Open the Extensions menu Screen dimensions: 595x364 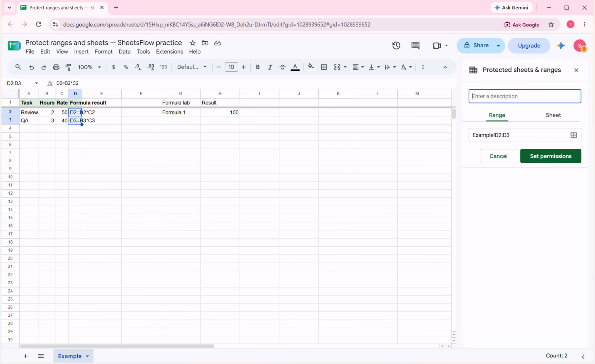click(170, 52)
